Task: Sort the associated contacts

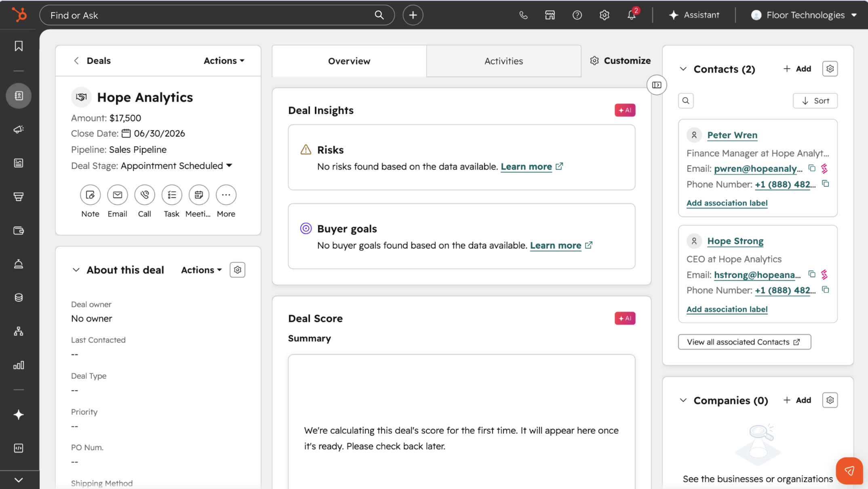Action: point(815,101)
